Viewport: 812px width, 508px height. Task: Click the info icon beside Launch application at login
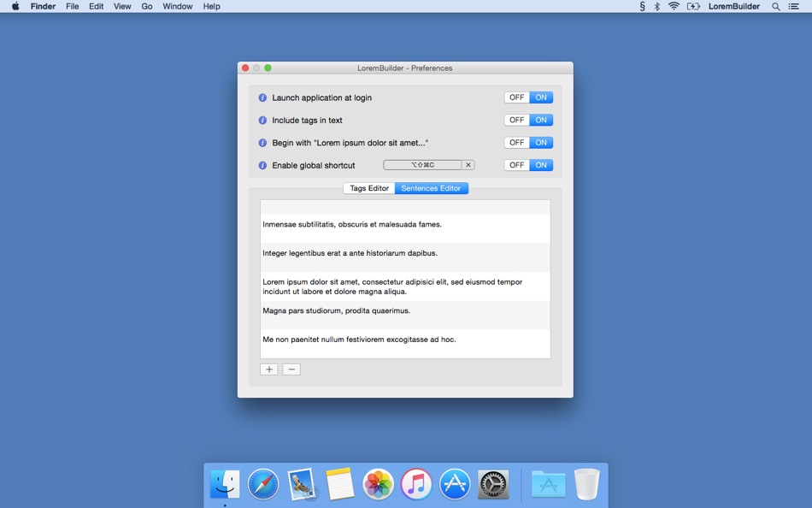[x=262, y=97]
